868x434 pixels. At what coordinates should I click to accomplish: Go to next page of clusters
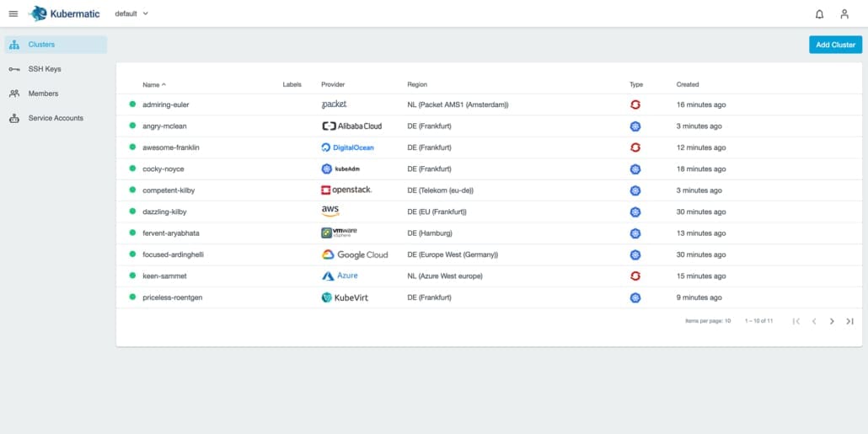tap(832, 321)
